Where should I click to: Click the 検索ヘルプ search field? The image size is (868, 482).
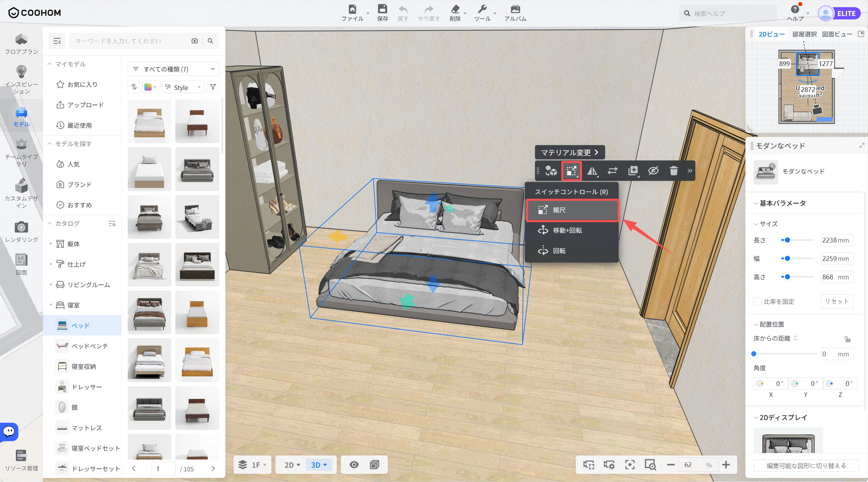[729, 14]
